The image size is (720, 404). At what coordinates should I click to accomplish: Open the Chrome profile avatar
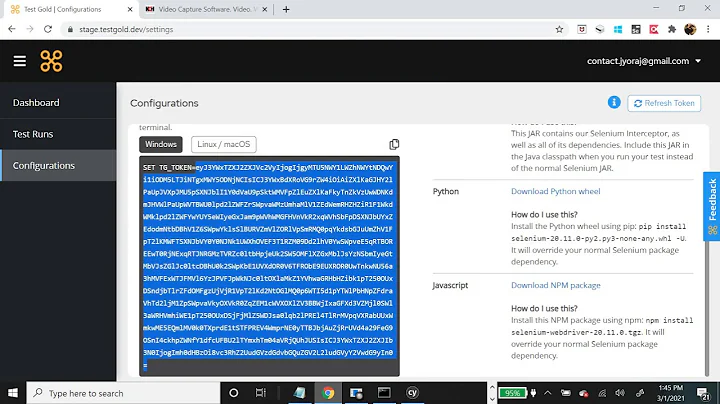[690, 29]
